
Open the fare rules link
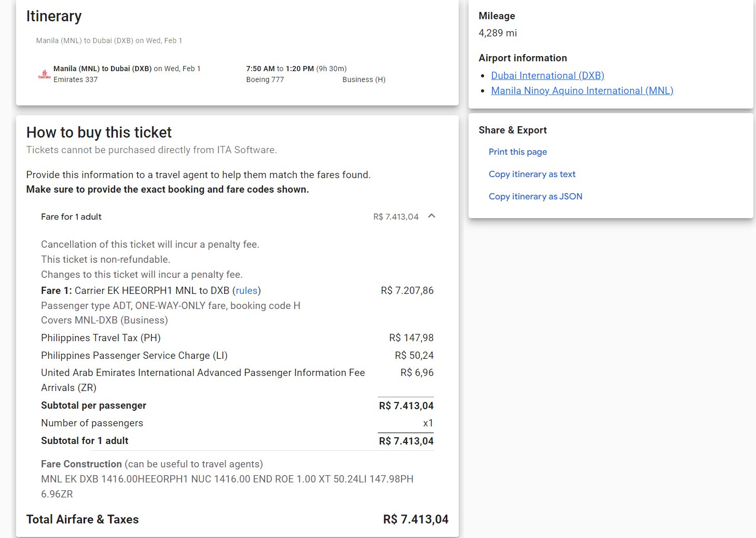[246, 291]
